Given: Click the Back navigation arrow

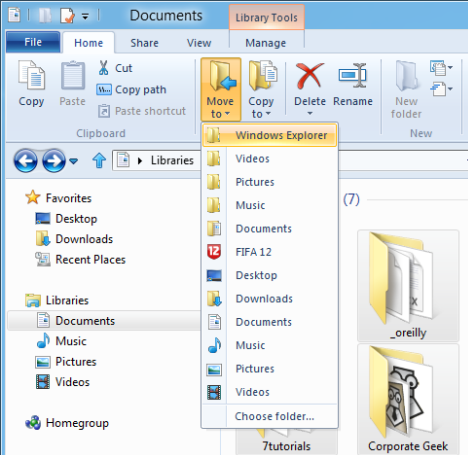Looking at the screenshot, I should pyautogui.click(x=26, y=161).
